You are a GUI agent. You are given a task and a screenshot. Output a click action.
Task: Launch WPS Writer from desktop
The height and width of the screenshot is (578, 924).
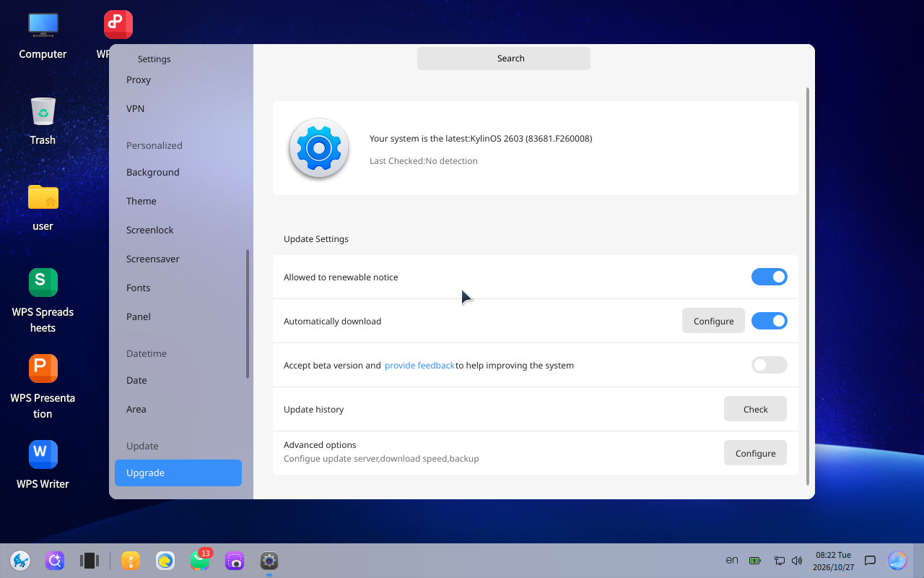[x=43, y=465]
